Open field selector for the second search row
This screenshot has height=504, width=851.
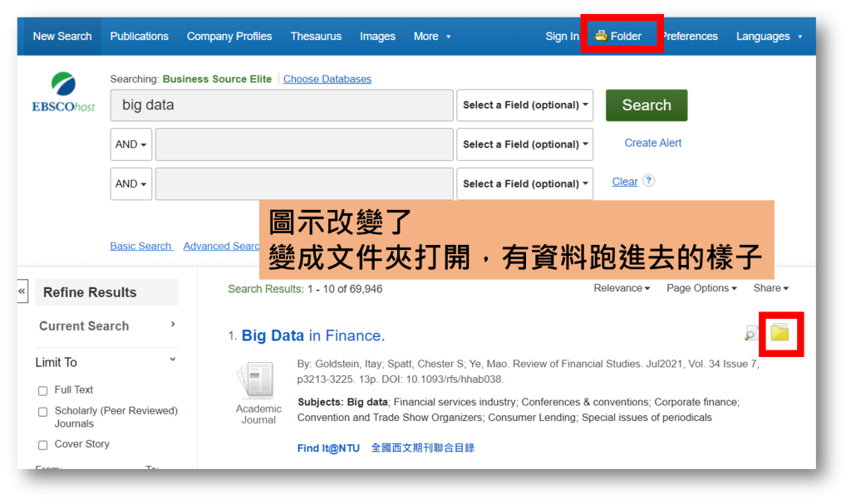pos(525,144)
